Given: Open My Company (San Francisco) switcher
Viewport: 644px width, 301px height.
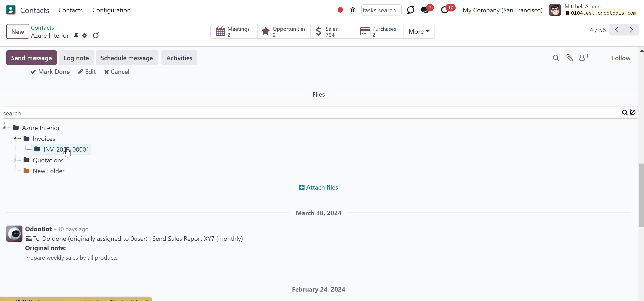Looking at the screenshot, I should [503, 10].
